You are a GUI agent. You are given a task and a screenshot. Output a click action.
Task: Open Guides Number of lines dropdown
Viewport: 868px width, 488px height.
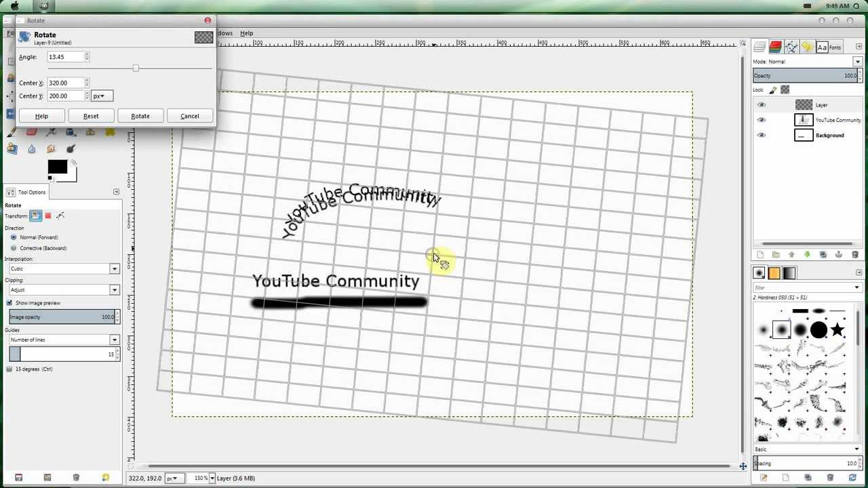(64, 340)
